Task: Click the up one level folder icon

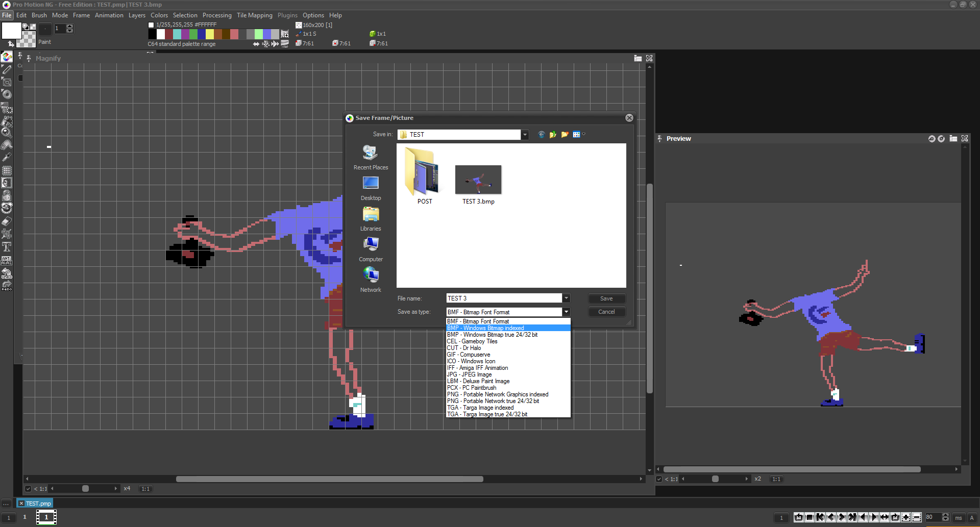Action: pyautogui.click(x=553, y=135)
